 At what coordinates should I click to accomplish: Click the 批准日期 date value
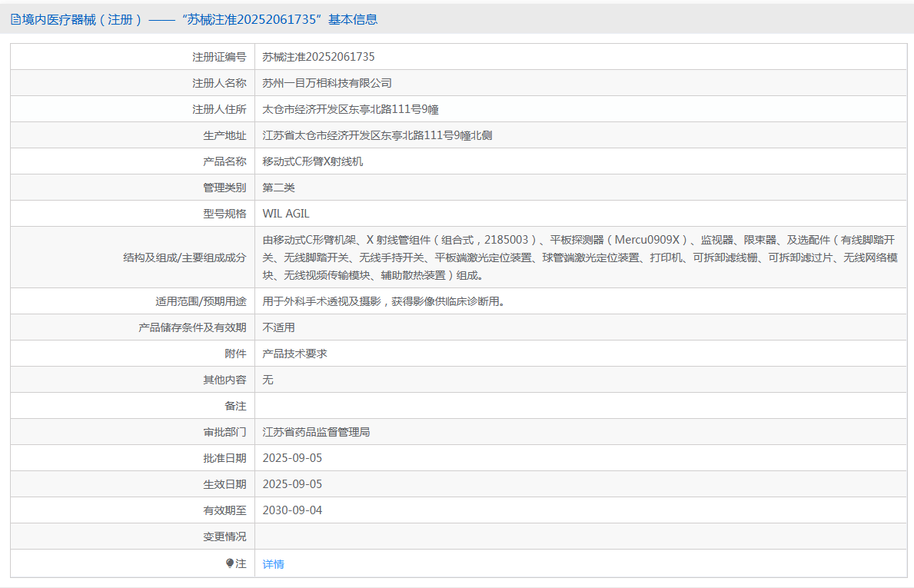click(292, 458)
